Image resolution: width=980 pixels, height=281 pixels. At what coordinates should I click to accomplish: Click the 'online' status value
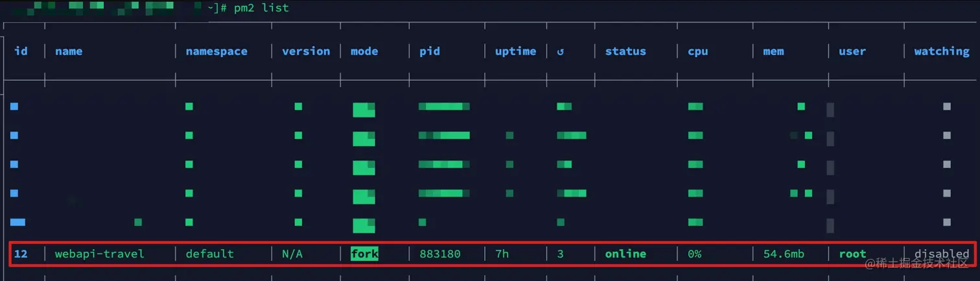click(x=625, y=254)
